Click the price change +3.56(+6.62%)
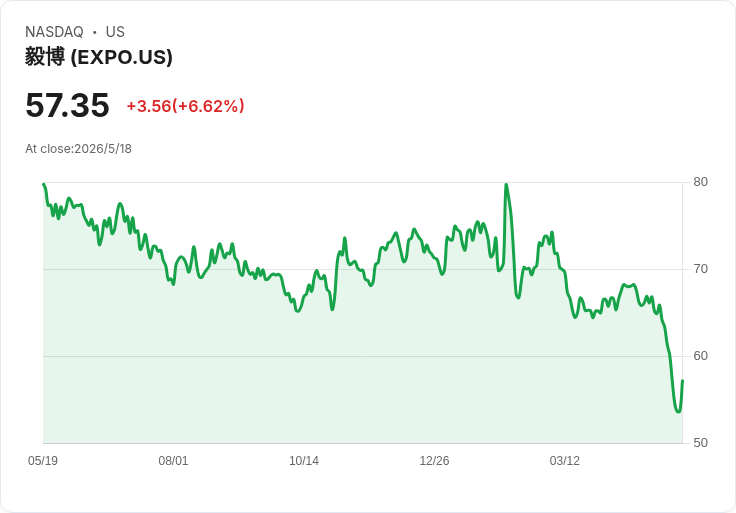The width and height of the screenshot is (736, 513). pyautogui.click(x=185, y=106)
